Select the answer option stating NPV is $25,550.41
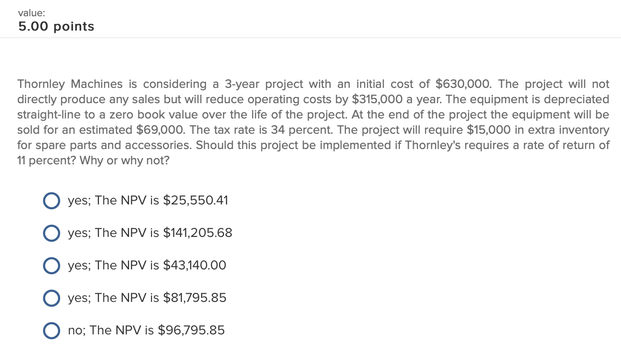Screen dimensions: 621x364 coord(51,201)
